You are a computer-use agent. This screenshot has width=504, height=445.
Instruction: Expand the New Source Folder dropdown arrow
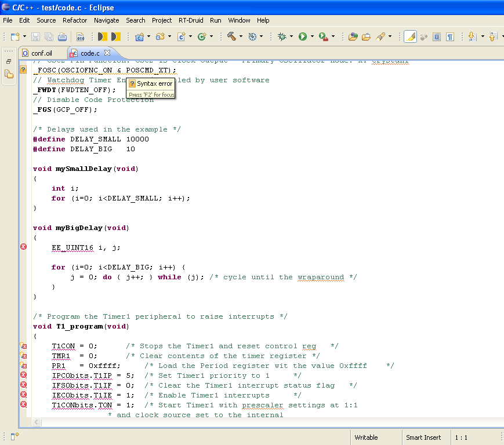(x=169, y=37)
